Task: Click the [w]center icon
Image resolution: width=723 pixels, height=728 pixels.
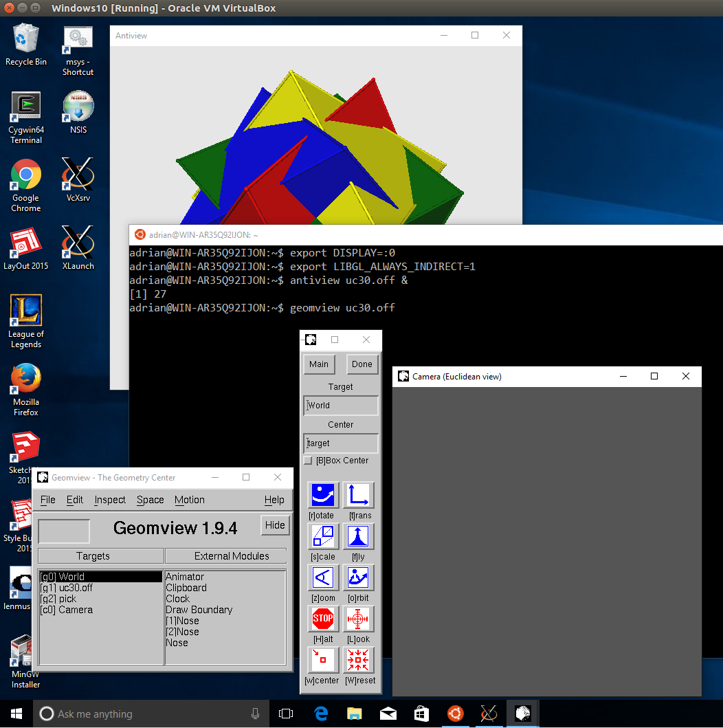Action: pyautogui.click(x=323, y=660)
